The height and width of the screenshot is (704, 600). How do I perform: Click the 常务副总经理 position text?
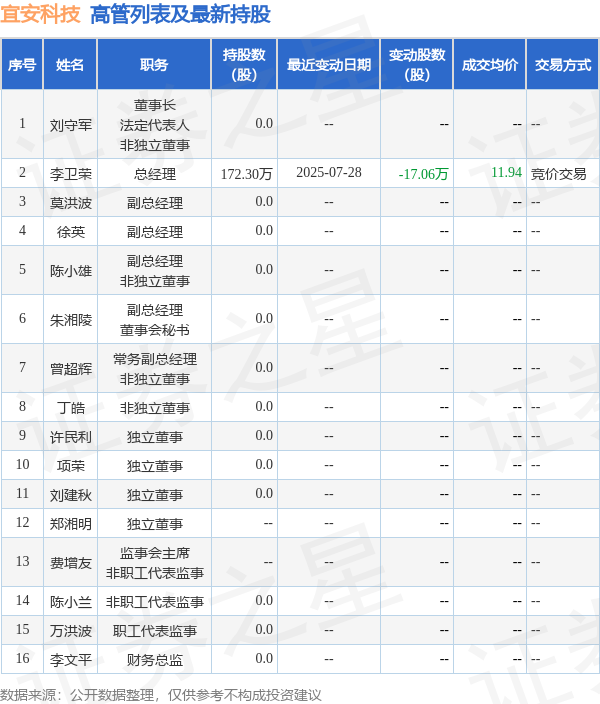[154, 359]
